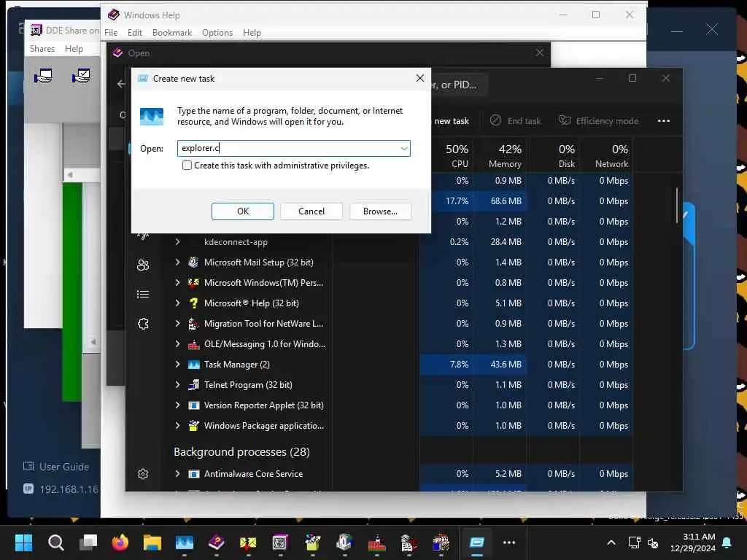The width and height of the screenshot is (747, 560).
Task: Expand the Antimalware Core Service row
Action: pyautogui.click(x=178, y=474)
